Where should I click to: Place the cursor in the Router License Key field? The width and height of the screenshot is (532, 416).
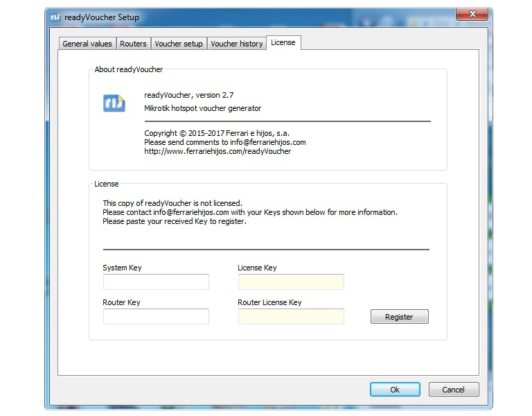pos(291,316)
